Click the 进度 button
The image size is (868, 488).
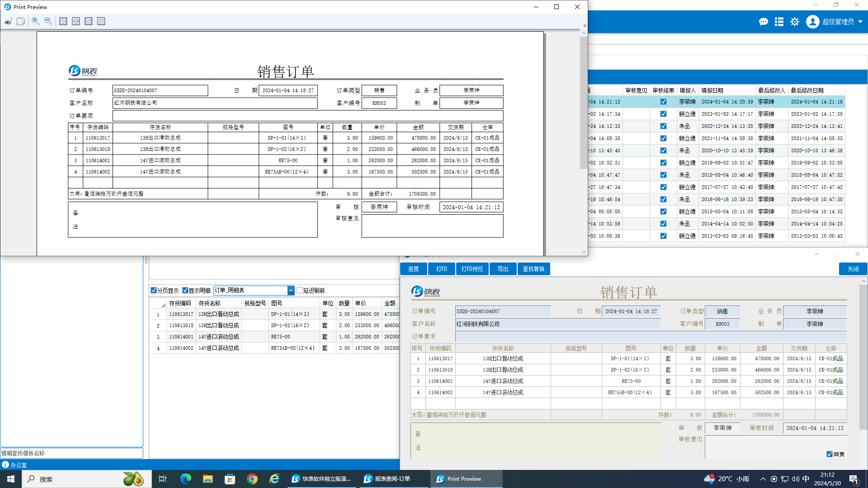click(x=413, y=269)
